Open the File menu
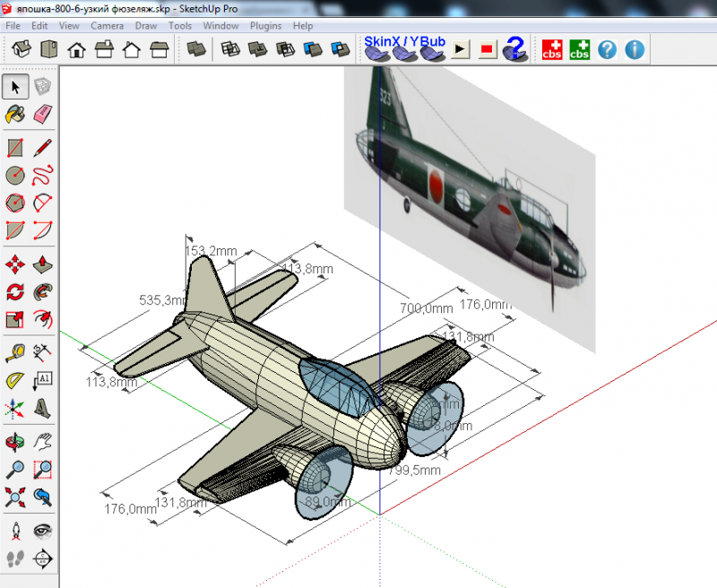 pos(13,26)
